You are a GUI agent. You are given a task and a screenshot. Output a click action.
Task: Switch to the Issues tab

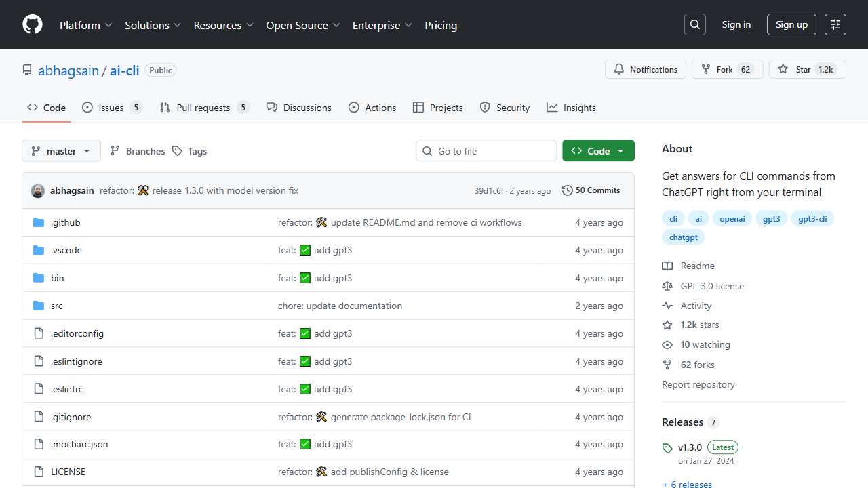(111, 108)
